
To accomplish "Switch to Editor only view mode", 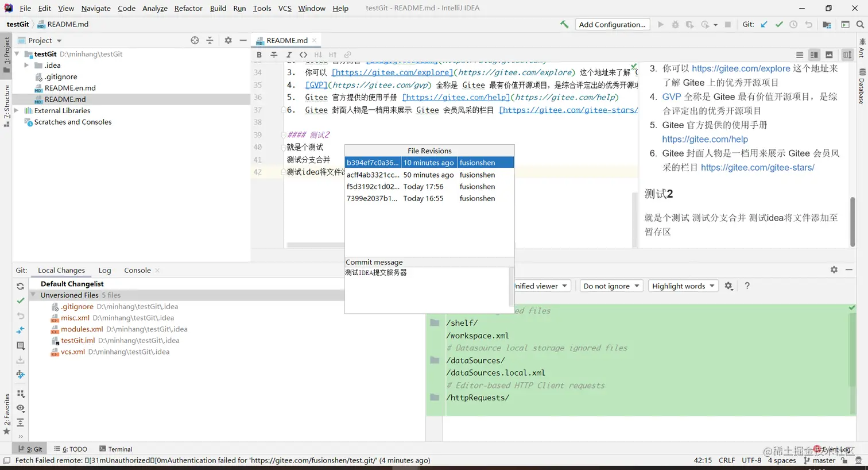I will point(799,55).
